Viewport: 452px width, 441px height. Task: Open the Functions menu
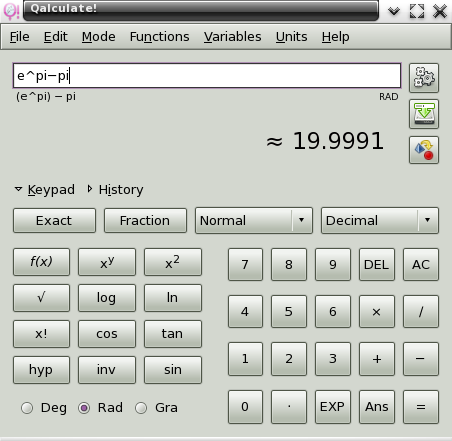click(x=159, y=37)
